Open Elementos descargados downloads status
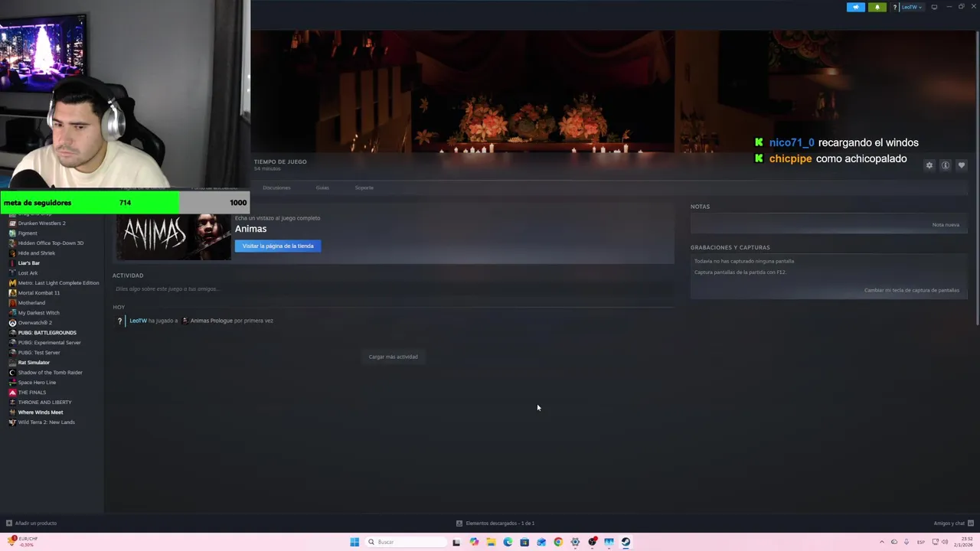 (x=495, y=523)
